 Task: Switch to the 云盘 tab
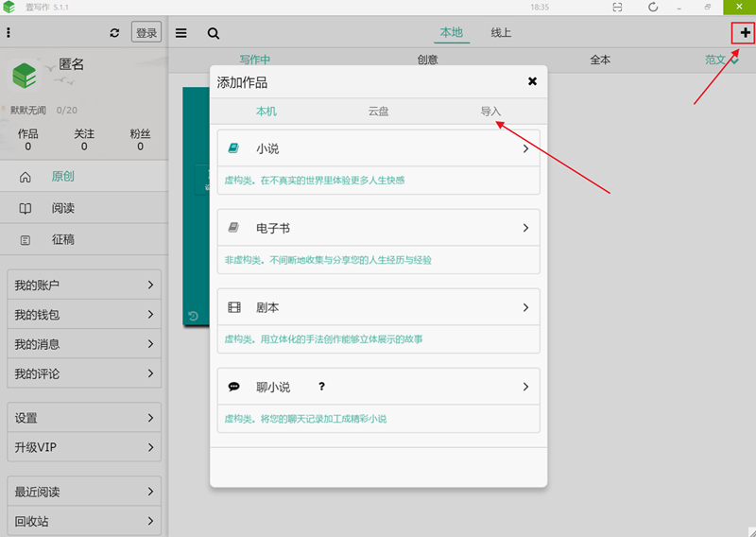click(x=379, y=112)
